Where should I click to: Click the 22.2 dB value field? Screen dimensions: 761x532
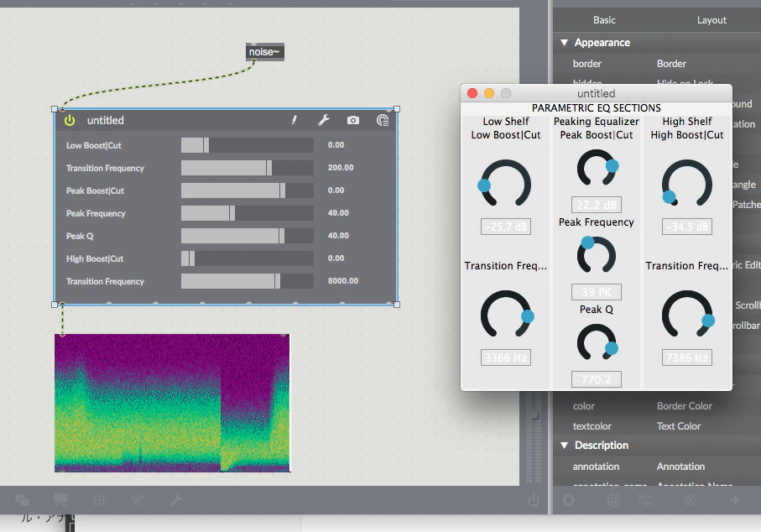pyautogui.click(x=597, y=205)
